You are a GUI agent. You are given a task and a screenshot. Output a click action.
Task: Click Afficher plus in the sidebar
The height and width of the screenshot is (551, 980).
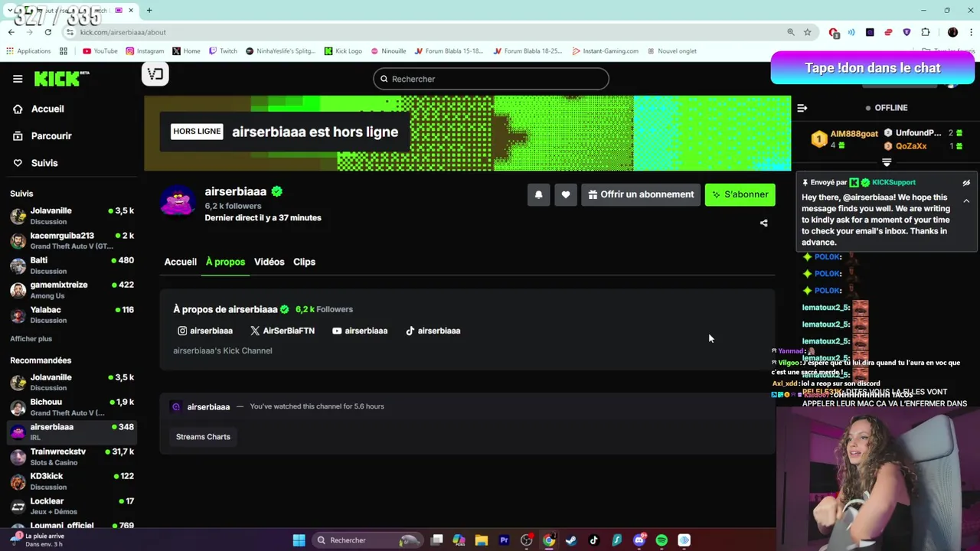point(31,339)
